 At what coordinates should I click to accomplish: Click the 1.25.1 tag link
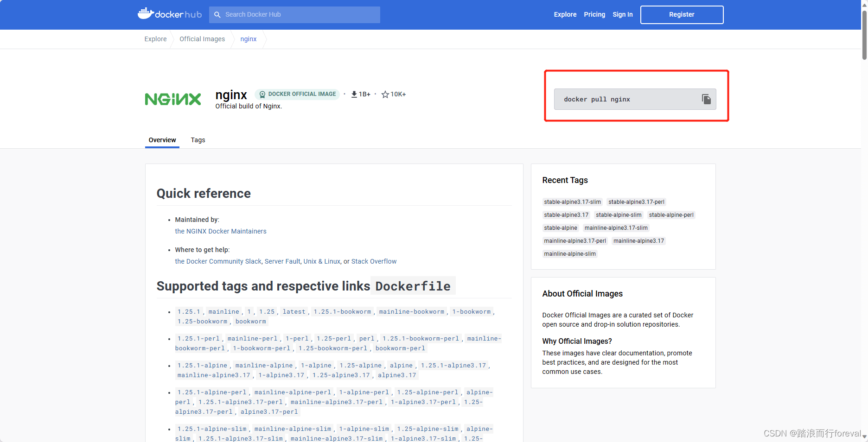pos(189,312)
